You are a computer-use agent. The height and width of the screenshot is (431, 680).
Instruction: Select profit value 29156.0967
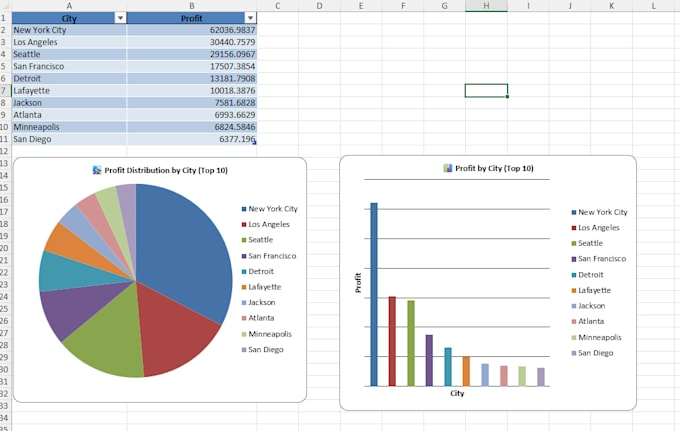click(x=192, y=54)
